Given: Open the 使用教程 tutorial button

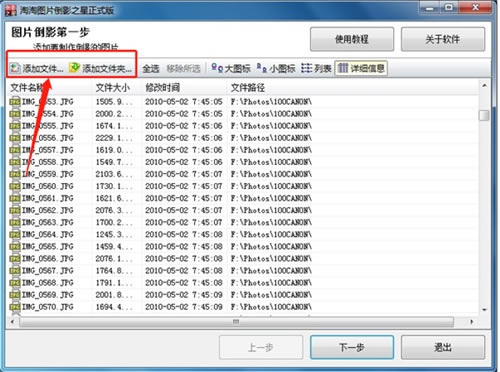Looking at the screenshot, I should pyautogui.click(x=352, y=39).
